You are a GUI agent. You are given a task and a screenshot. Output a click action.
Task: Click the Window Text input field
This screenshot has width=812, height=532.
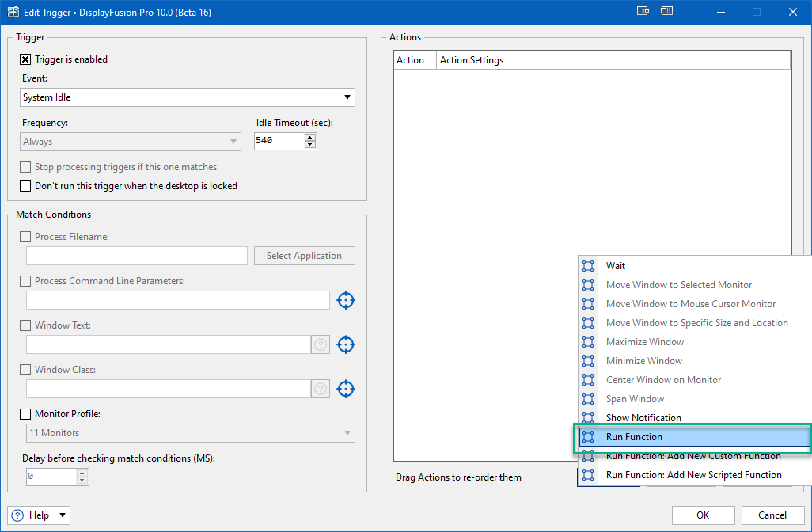point(169,344)
